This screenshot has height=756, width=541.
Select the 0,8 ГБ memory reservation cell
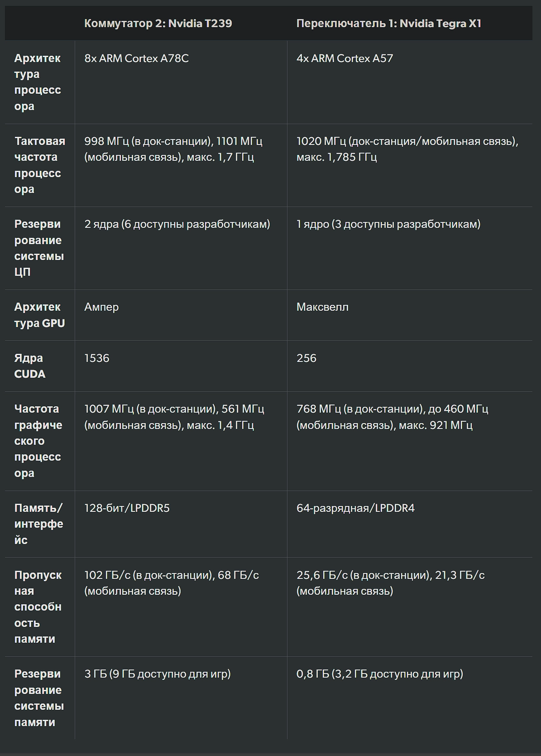[x=380, y=674]
